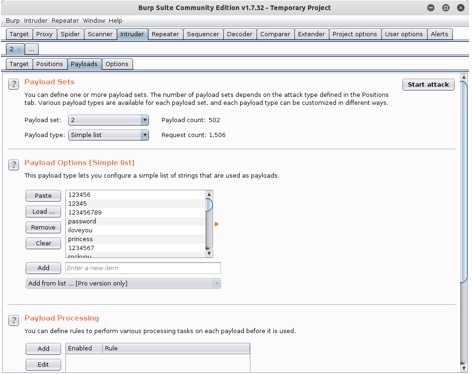Switch to the Decoder tab
The width and height of the screenshot is (472, 374).
click(239, 34)
